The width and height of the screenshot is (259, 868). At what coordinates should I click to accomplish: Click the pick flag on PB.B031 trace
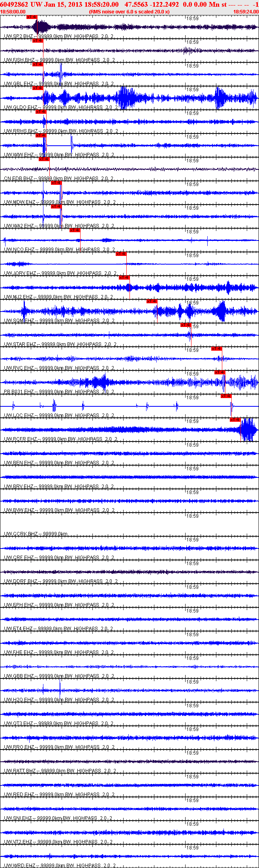(220, 372)
